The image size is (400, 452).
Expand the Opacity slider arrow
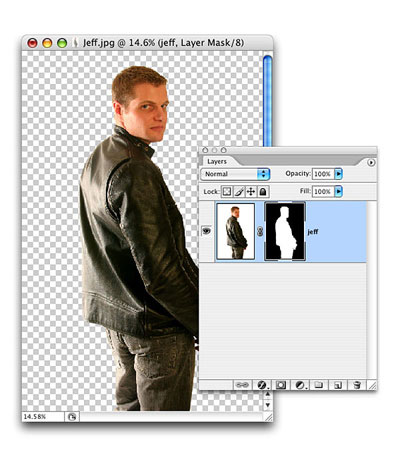pos(338,174)
